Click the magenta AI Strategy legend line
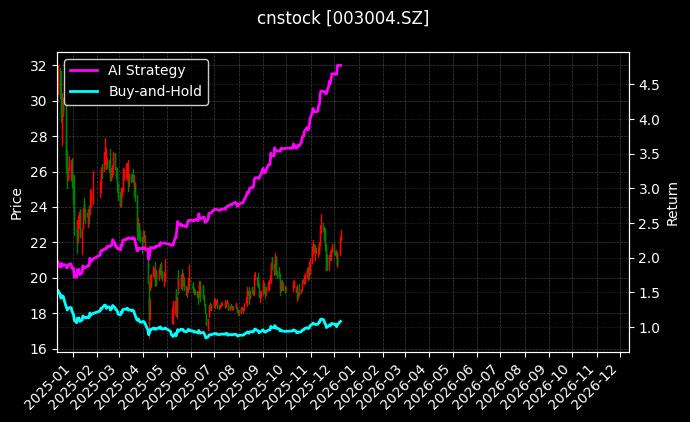 [84, 70]
